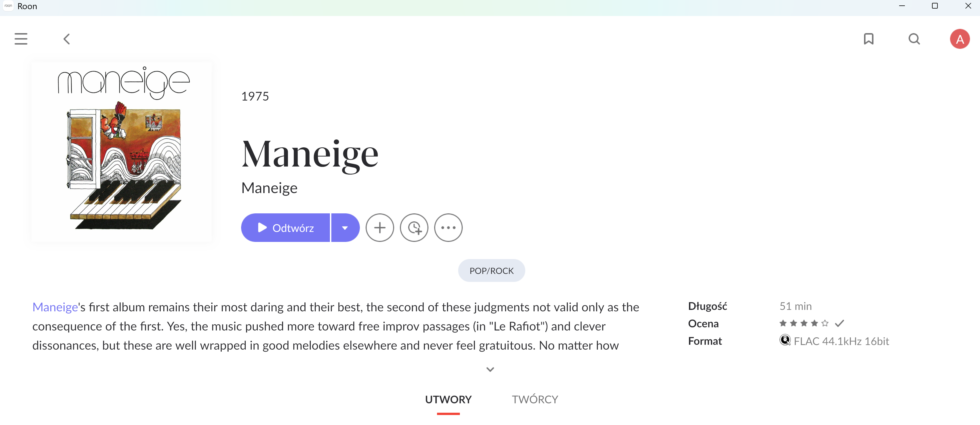Image resolution: width=980 pixels, height=425 pixels.
Task: Switch to the TWÓRCY tab
Action: (534, 399)
